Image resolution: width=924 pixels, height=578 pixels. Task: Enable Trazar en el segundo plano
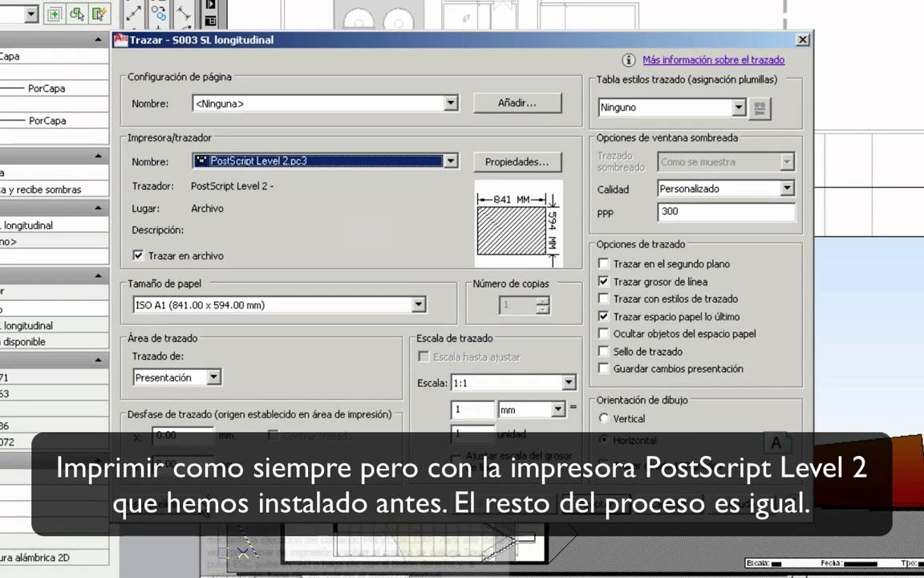click(x=603, y=263)
